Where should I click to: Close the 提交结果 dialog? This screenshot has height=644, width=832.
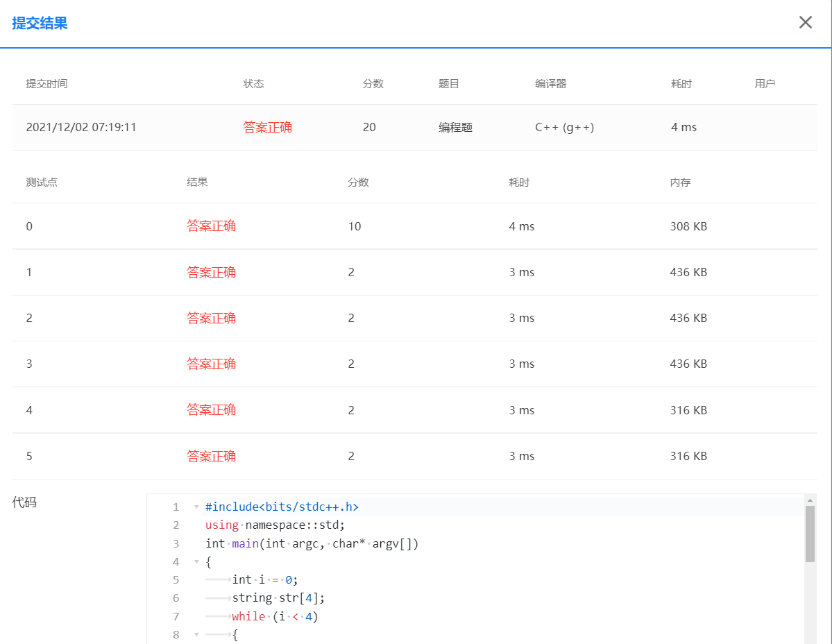(x=805, y=22)
